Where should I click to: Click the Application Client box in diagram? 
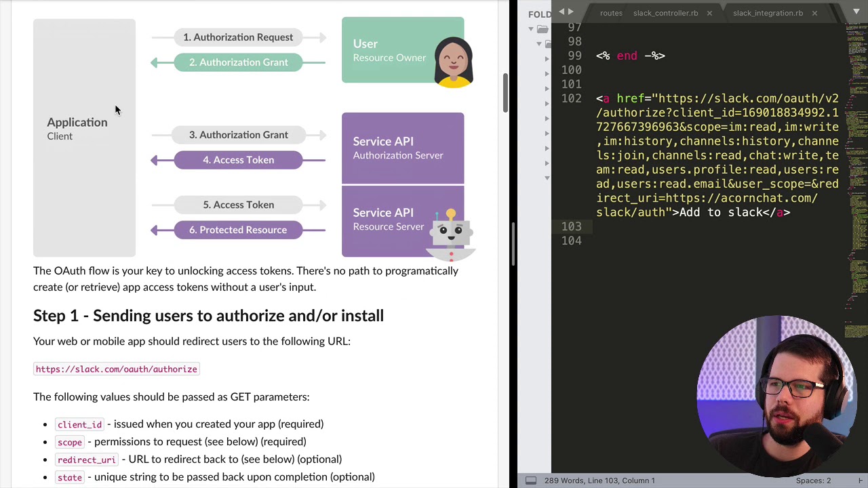coord(84,138)
